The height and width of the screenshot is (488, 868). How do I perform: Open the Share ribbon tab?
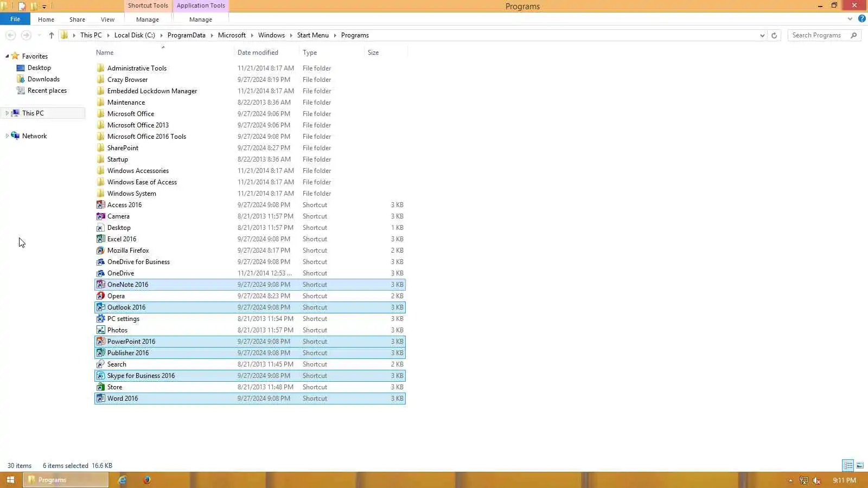click(77, 20)
